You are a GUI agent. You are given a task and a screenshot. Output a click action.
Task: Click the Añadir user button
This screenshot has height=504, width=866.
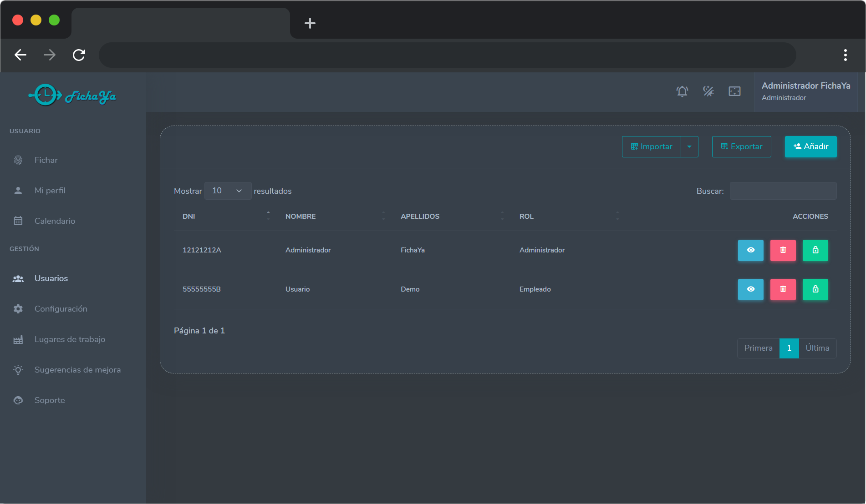point(810,146)
